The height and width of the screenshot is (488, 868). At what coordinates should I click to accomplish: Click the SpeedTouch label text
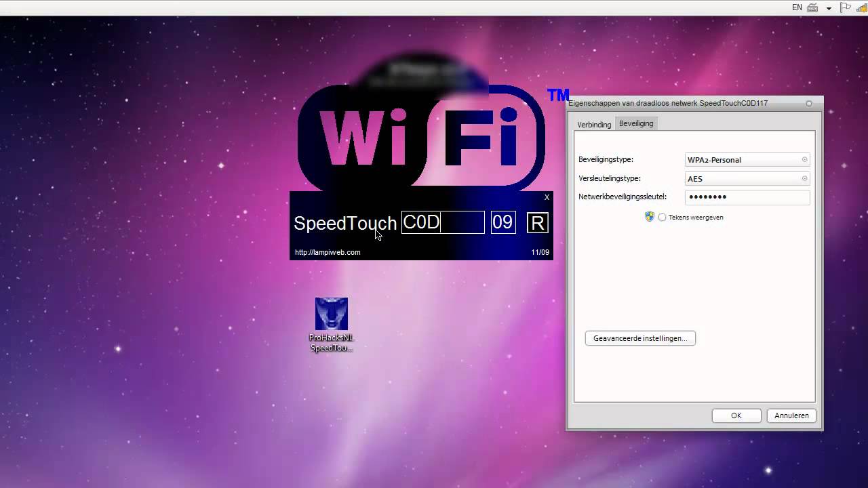[x=345, y=224]
